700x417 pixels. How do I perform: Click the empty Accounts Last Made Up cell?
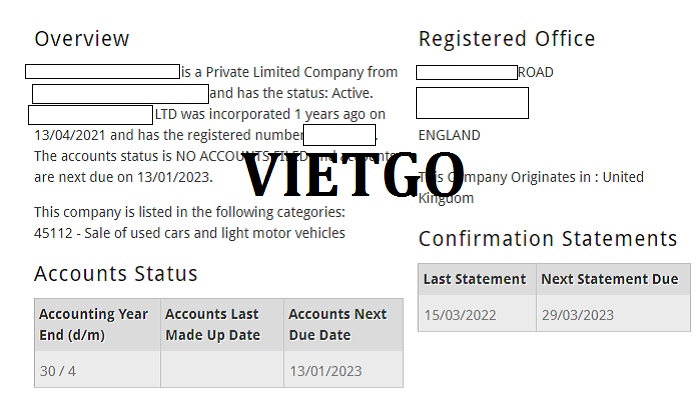point(222,371)
